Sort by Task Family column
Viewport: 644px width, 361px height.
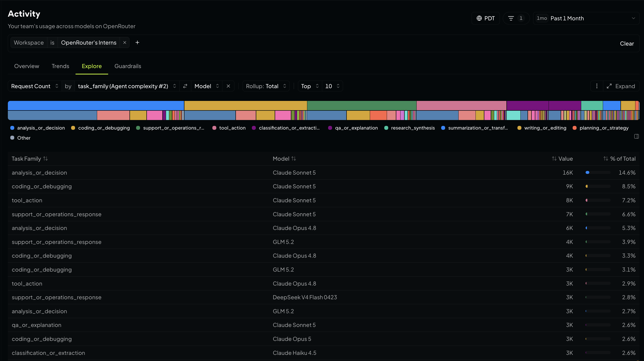click(30, 159)
